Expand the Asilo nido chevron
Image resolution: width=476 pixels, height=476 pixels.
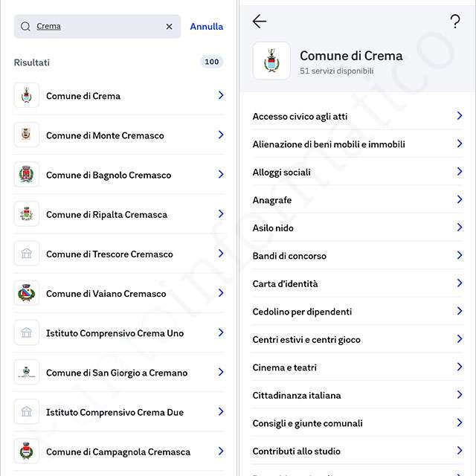tap(459, 228)
